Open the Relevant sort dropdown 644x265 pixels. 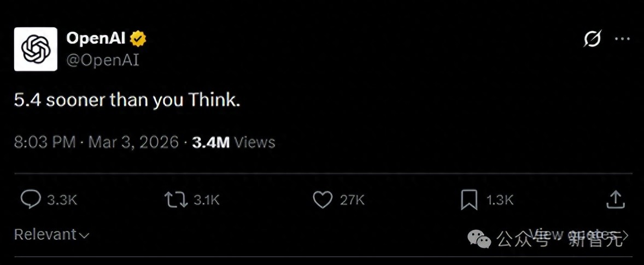pyautogui.click(x=45, y=235)
